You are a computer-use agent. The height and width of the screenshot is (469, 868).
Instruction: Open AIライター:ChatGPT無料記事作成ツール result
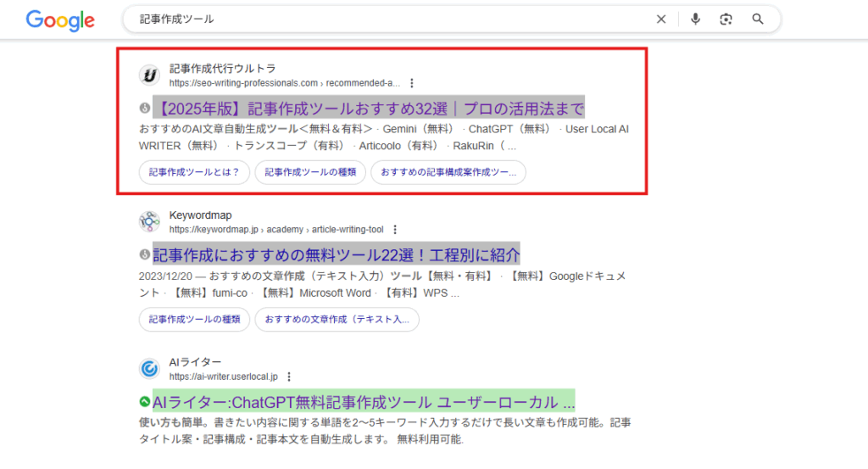363,401
